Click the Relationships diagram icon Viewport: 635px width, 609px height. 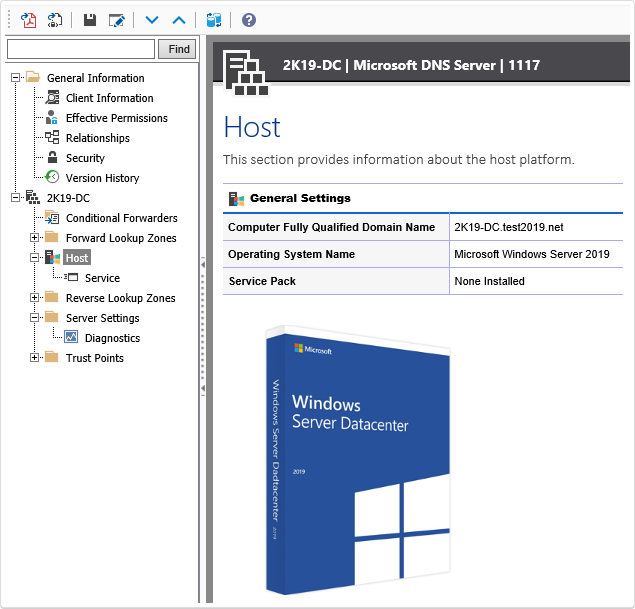click(x=52, y=137)
